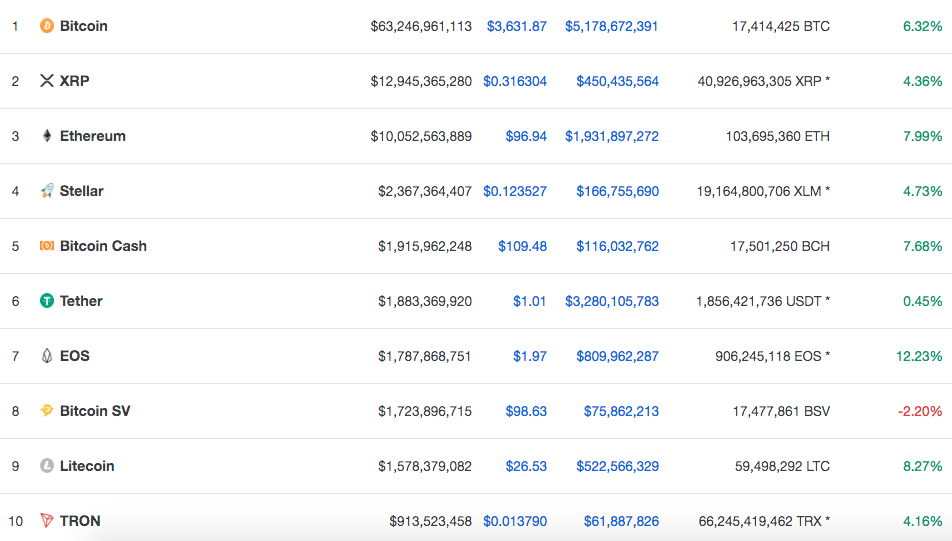Click Bitcoin SV price $98.63
The height and width of the screenshot is (541, 952).
pyautogui.click(x=526, y=411)
